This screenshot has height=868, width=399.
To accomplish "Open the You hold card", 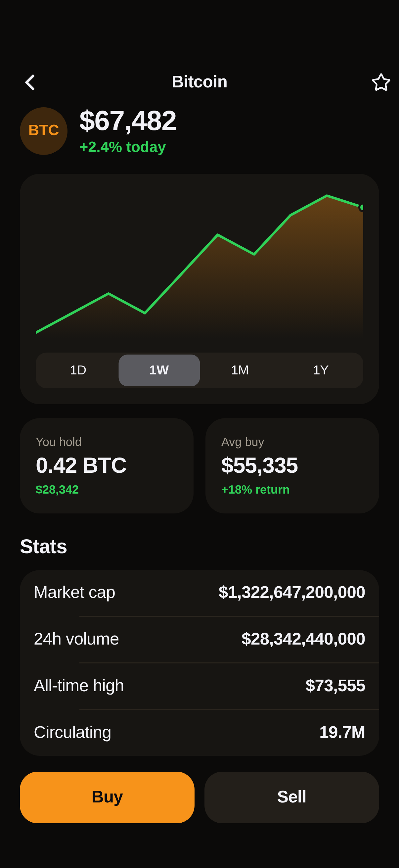I will (107, 466).
